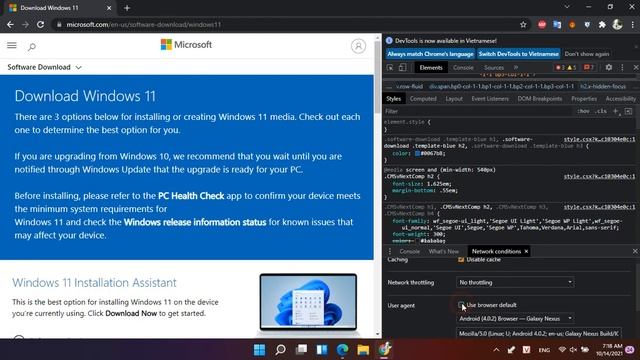Open drawer three-dot menu beside Console
640x360 pixels.
point(389,251)
